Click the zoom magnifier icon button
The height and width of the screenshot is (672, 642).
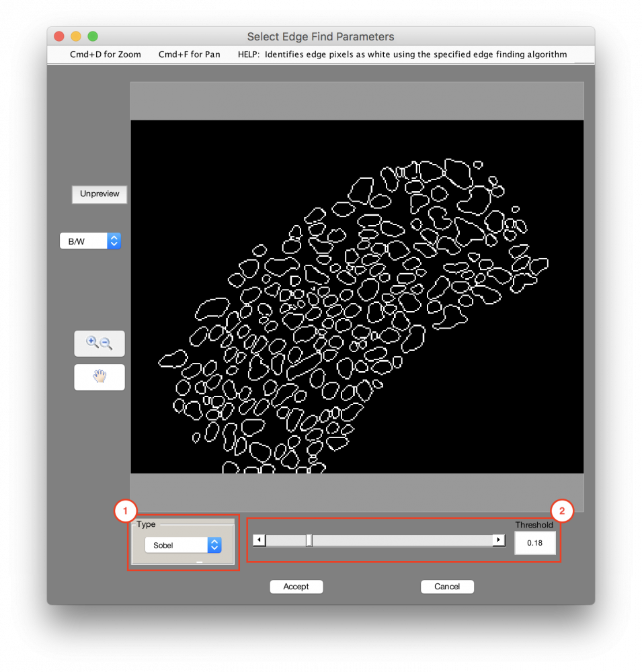click(99, 343)
